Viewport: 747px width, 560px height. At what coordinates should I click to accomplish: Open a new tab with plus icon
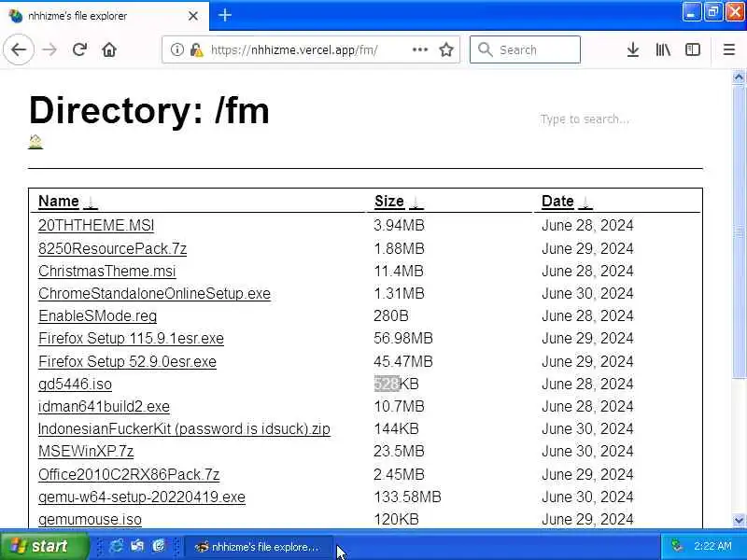tap(225, 15)
